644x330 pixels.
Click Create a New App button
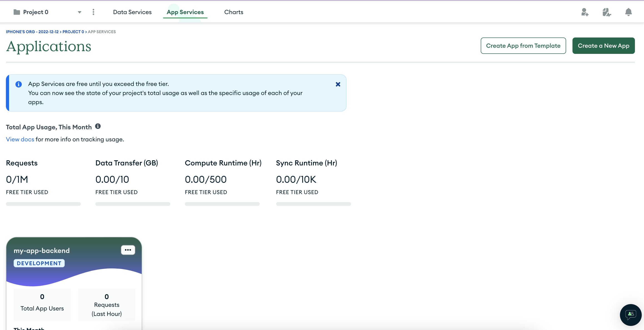[x=604, y=45]
